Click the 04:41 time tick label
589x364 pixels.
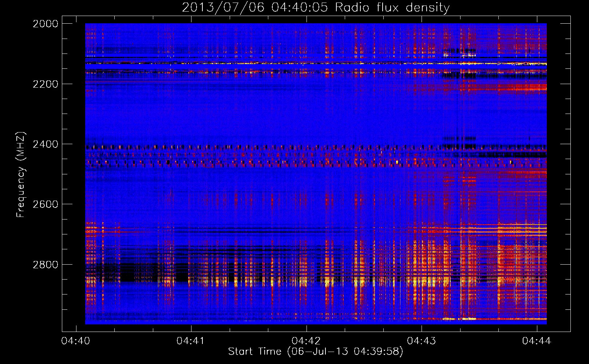tap(191, 341)
